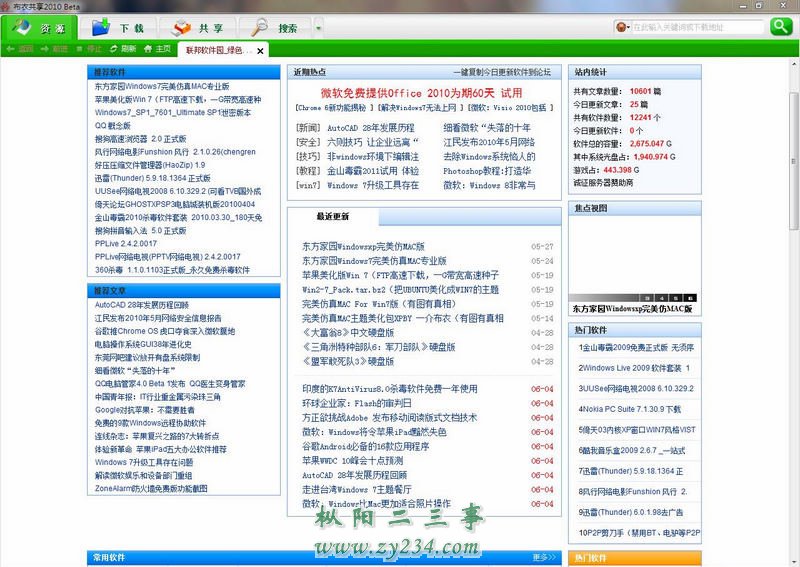
Task: Click the 一键复制今日更新软件到论坛 link
Action: [x=502, y=72]
